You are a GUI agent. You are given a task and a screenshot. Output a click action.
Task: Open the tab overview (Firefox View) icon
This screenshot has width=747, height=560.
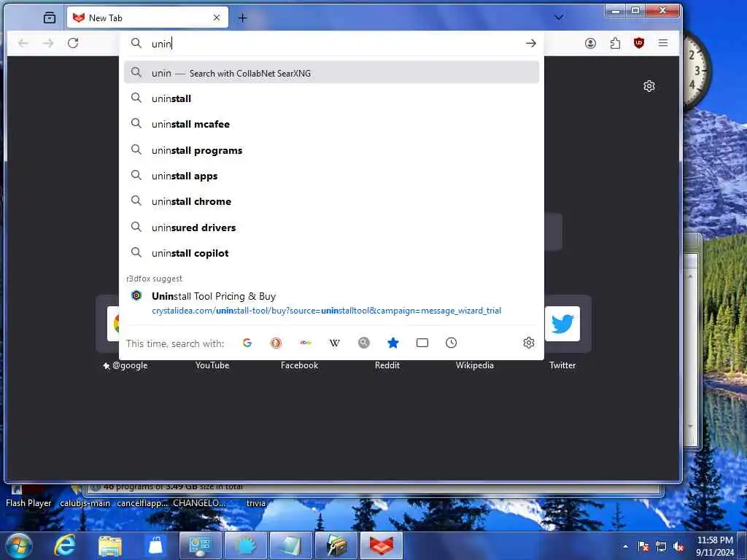coord(50,18)
